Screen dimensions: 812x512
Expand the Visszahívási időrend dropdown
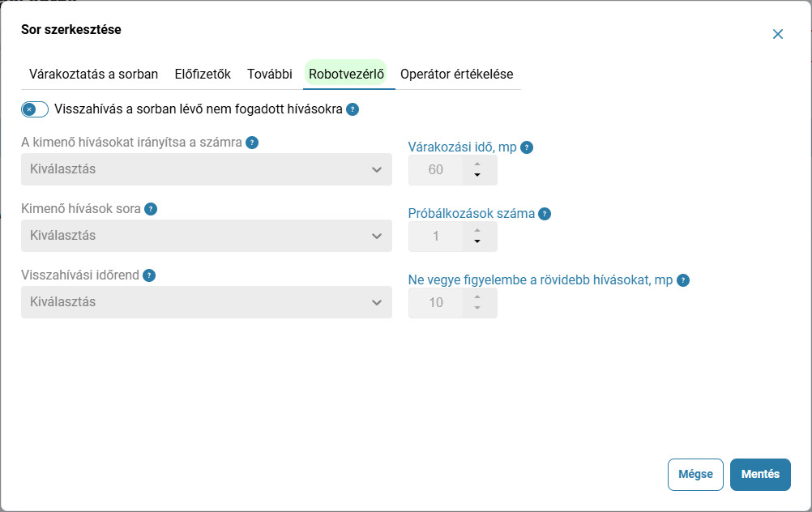[207, 302]
